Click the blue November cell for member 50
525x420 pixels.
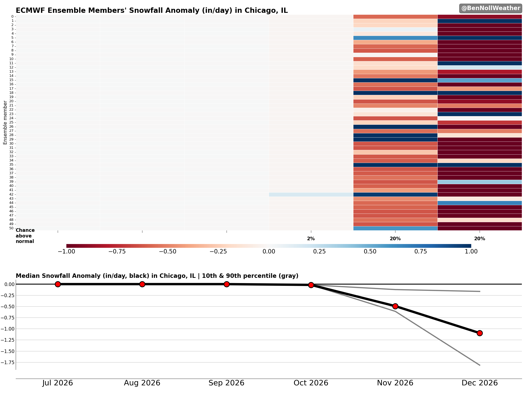point(395,228)
